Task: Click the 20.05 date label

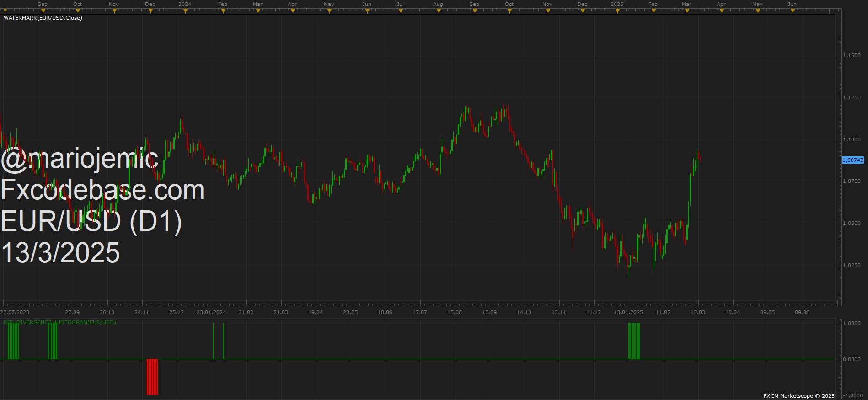Action: (x=350, y=312)
